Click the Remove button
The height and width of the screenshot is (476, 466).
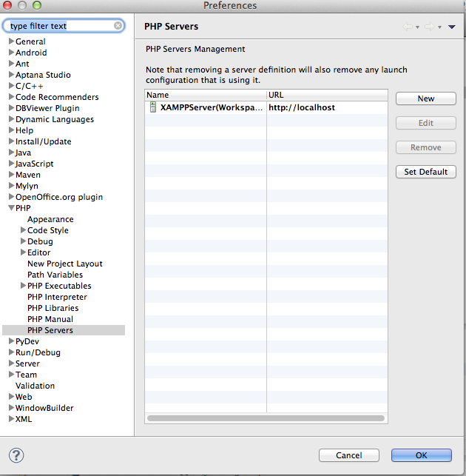coord(425,147)
